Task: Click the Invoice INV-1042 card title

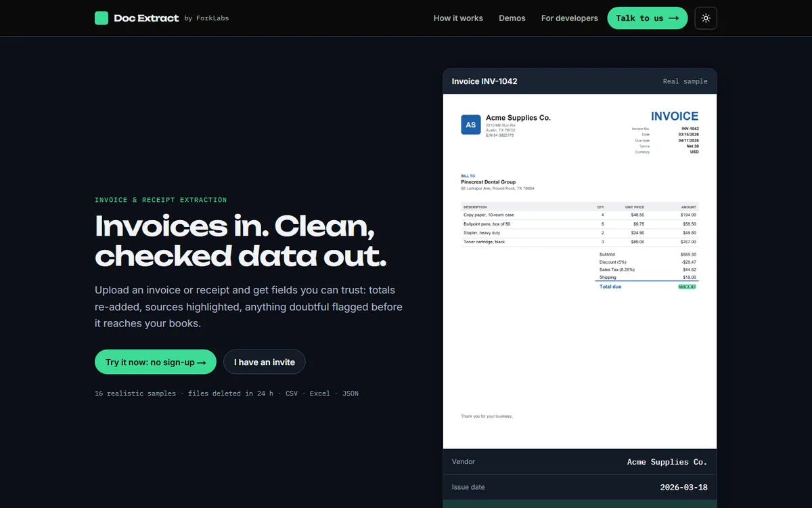Action: coord(484,81)
